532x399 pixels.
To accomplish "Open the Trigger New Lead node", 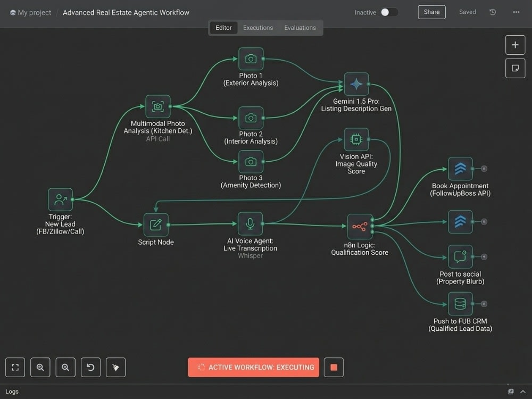I will pos(61,199).
